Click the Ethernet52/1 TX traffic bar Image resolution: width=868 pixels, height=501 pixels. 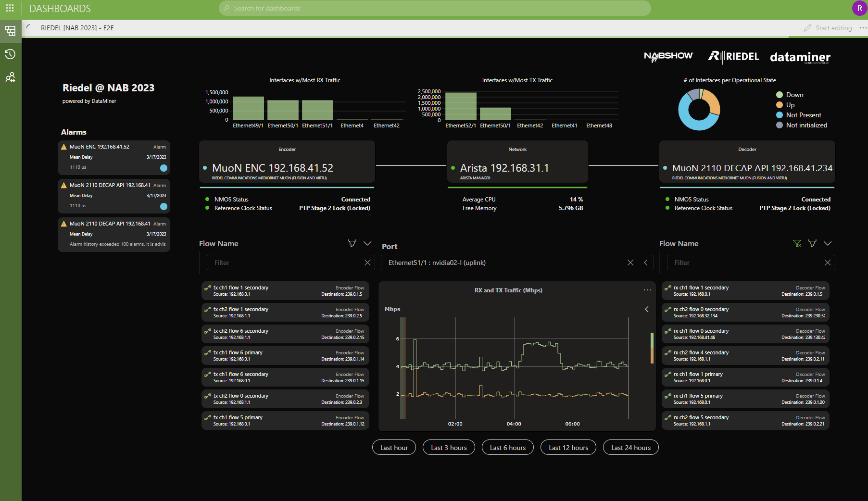point(461,106)
